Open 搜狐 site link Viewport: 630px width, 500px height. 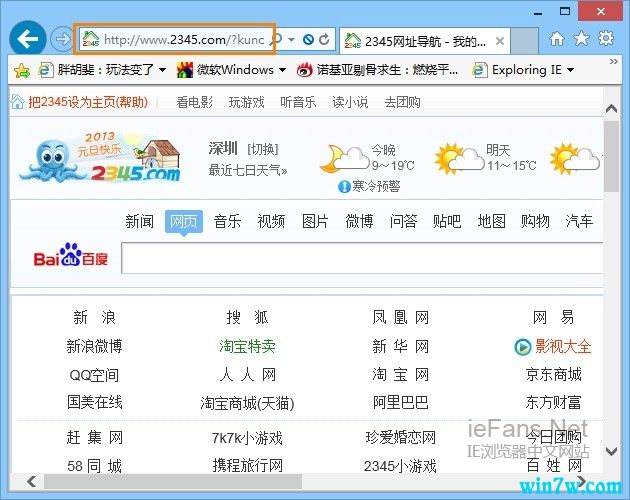[247, 318]
